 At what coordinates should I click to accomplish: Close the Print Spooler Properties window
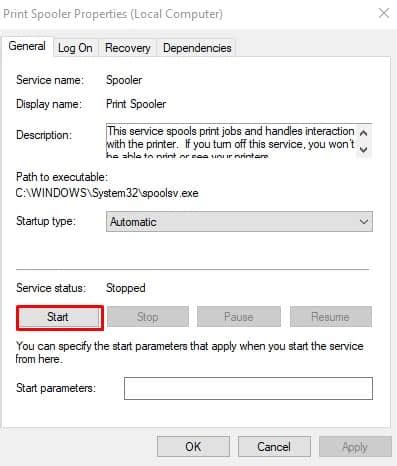pyautogui.click(x=384, y=13)
